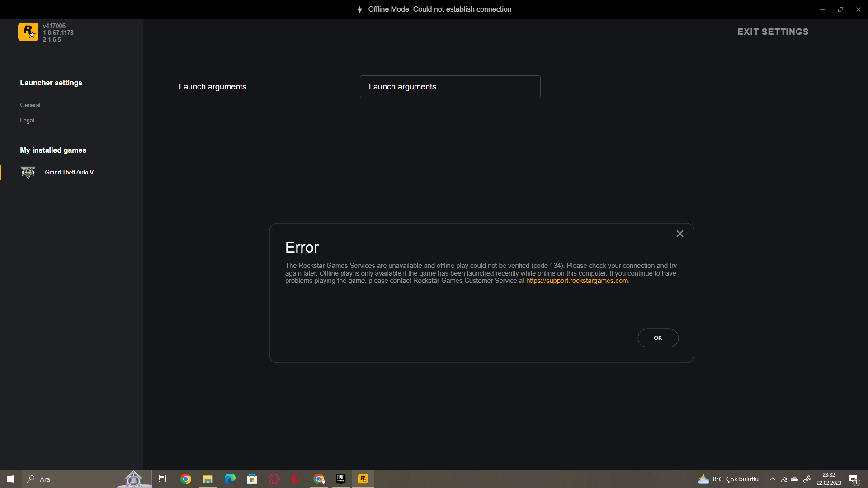Image resolution: width=868 pixels, height=488 pixels.
Task: Open File Explorer from taskbar
Action: (208, 479)
